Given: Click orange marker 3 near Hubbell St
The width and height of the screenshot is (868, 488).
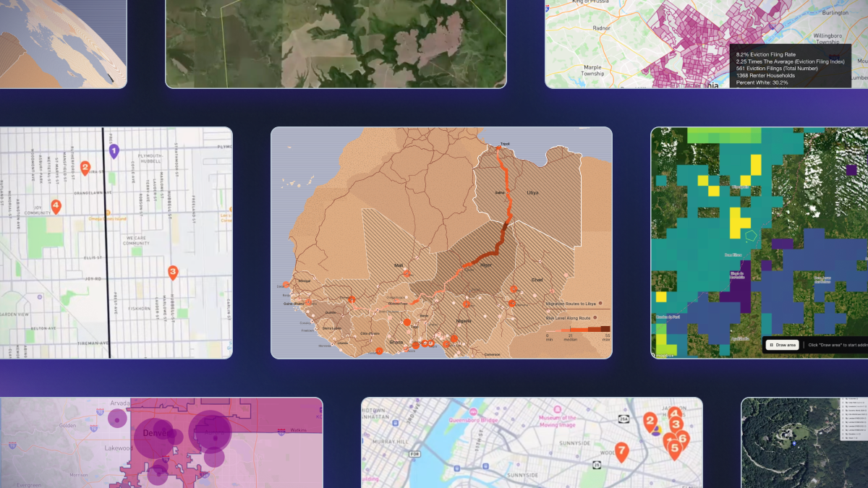Looking at the screenshot, I should tap(172, 273).
